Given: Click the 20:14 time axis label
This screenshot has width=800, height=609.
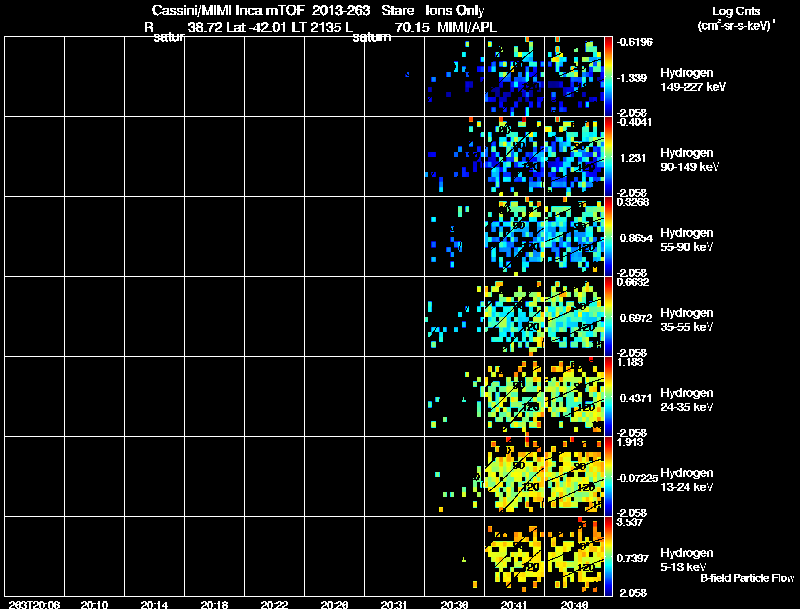Looking at the screenshot, I should point(155,605).
